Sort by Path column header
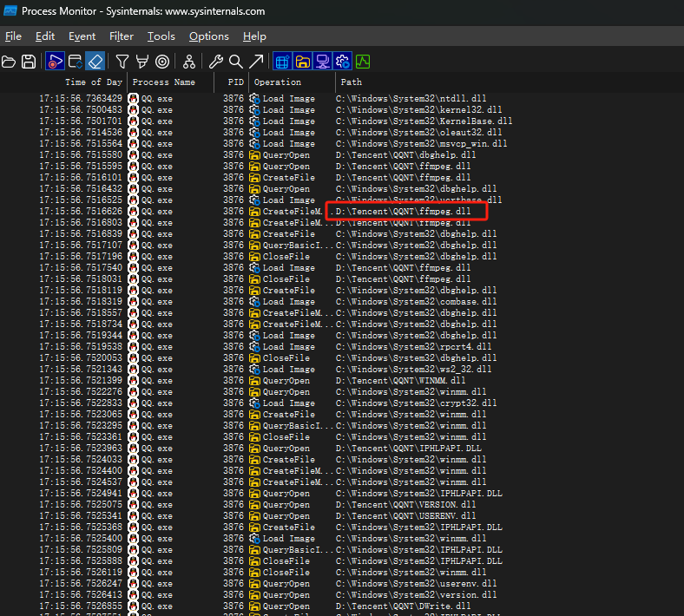This screenshot has width=684, height=616. point(352,82)
